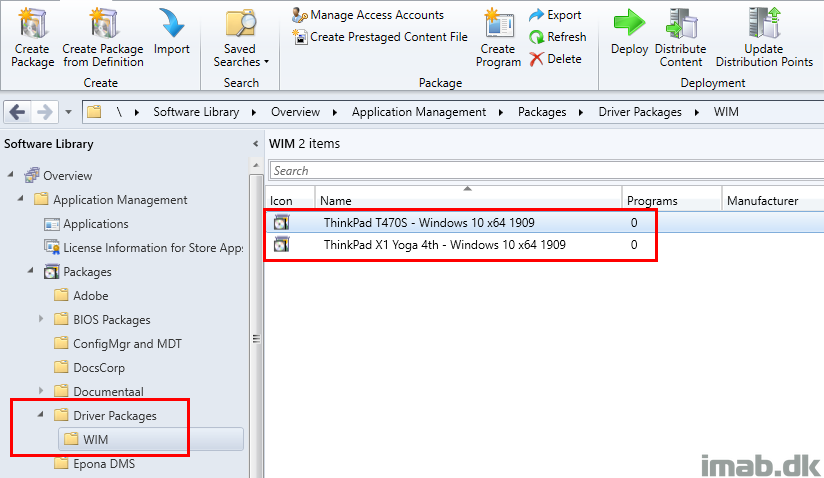This screenshot has width=824, height=478.
Task: Click the License Information node icon
Action: (x=52, y=247)
